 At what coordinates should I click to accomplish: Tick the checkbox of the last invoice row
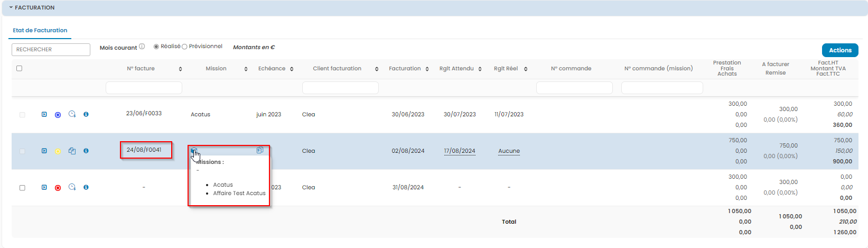pyautogui.click(x=22, y=188)
